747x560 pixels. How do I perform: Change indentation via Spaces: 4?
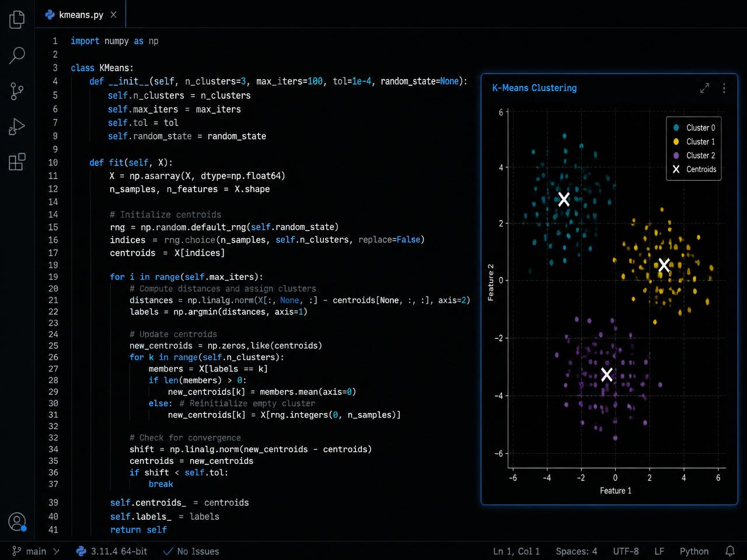(x=577, y=551)
